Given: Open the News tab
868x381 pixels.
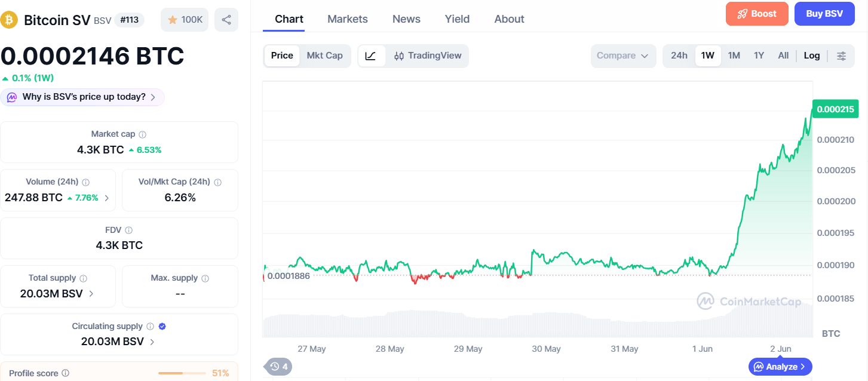Looking at the screenshot, I should pos(406,19).
